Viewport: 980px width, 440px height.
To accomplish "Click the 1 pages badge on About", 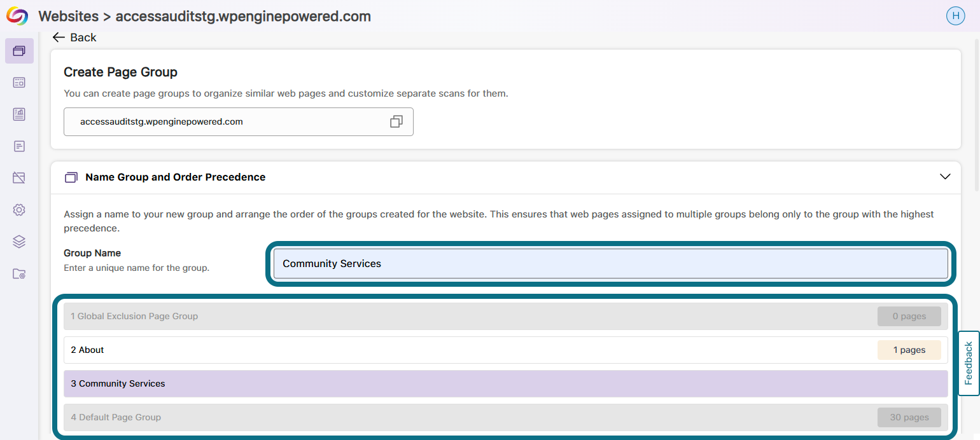I will click(x=909, y=350).
